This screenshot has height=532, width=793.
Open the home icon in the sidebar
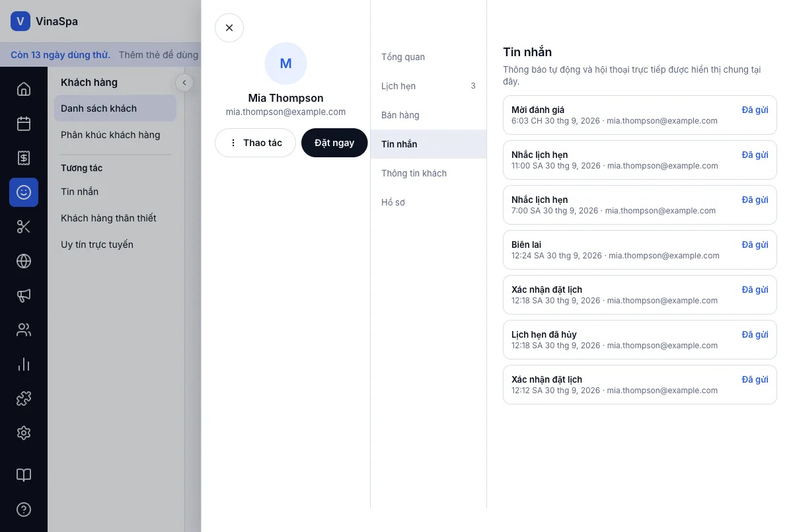(24, 89)
